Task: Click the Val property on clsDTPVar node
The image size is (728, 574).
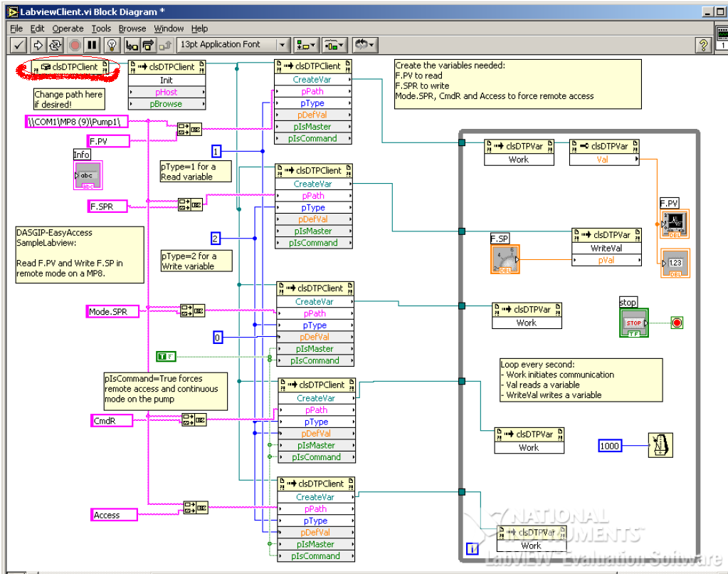Action: pyautogui.click(x=604, y=159)
